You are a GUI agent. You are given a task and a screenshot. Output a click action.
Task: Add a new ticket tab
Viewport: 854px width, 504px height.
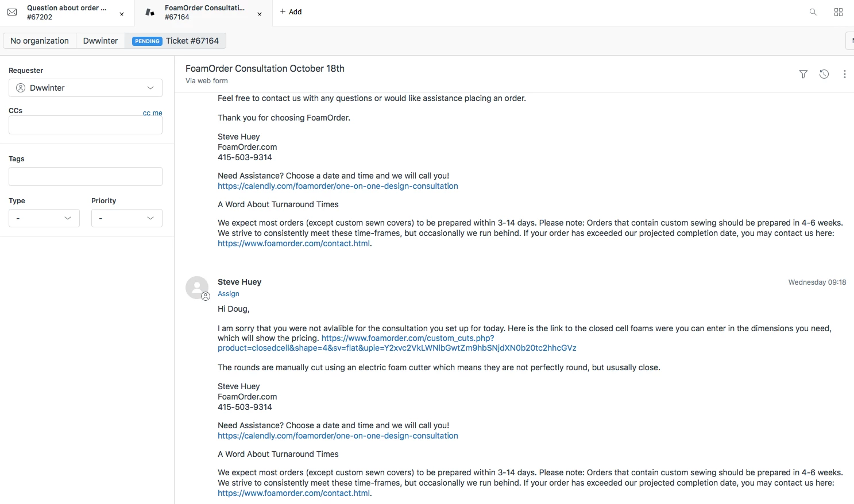tap(291, 11)
